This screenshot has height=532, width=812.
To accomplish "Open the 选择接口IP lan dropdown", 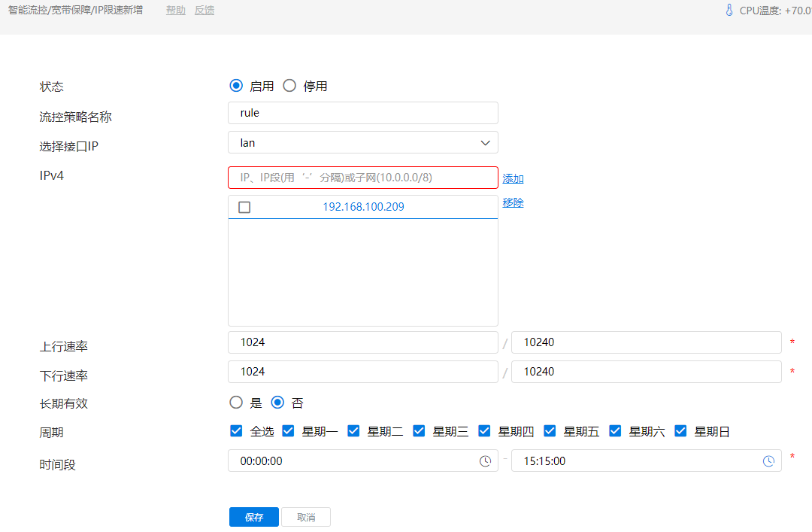I will (362, 142).
